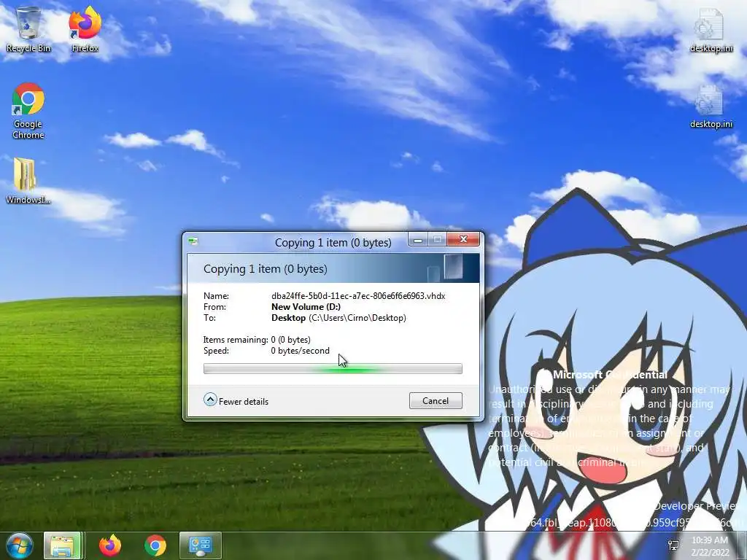747x560 pixels.
Task: Click the Items remaining value
Action: coord(290,340)
